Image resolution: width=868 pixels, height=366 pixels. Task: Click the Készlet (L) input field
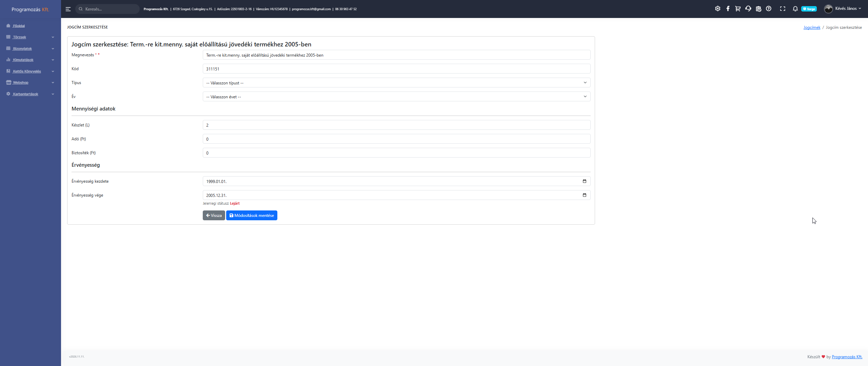click(396, 125)
